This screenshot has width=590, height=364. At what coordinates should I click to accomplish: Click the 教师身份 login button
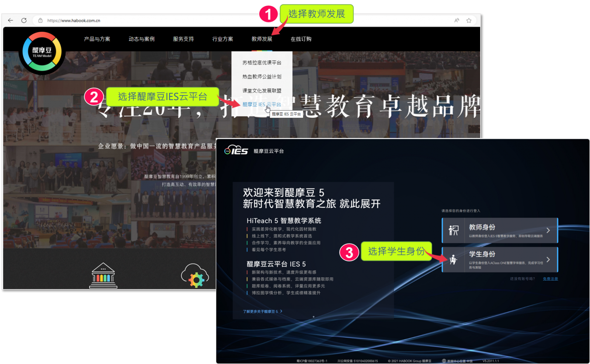coord(500,230)
